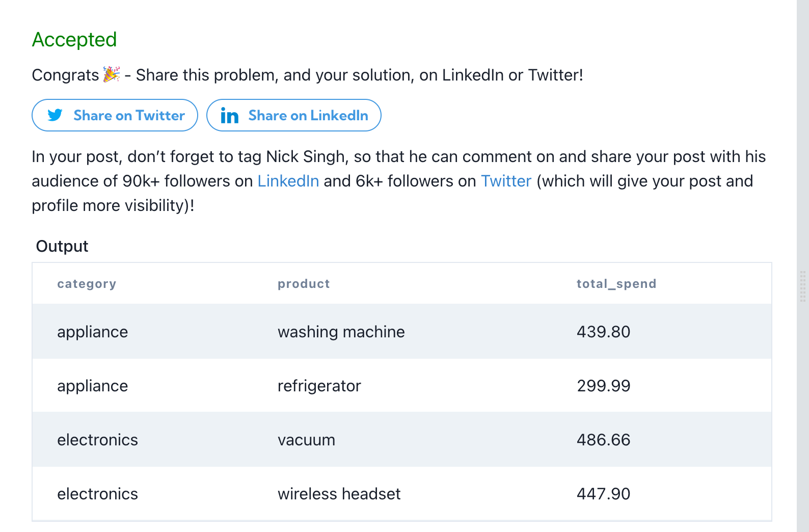Open Nick Singh's LinkedIn link

point(288,181)
